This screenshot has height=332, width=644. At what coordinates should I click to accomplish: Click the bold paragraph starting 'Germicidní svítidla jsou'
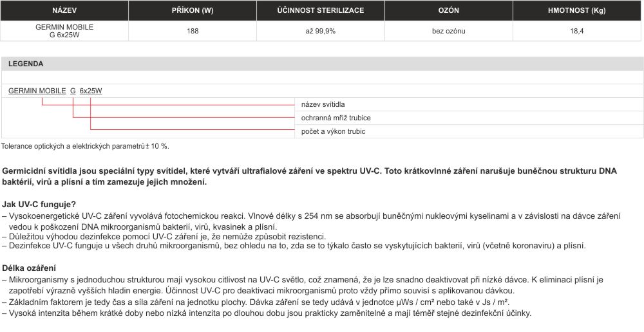pos(310,176)
